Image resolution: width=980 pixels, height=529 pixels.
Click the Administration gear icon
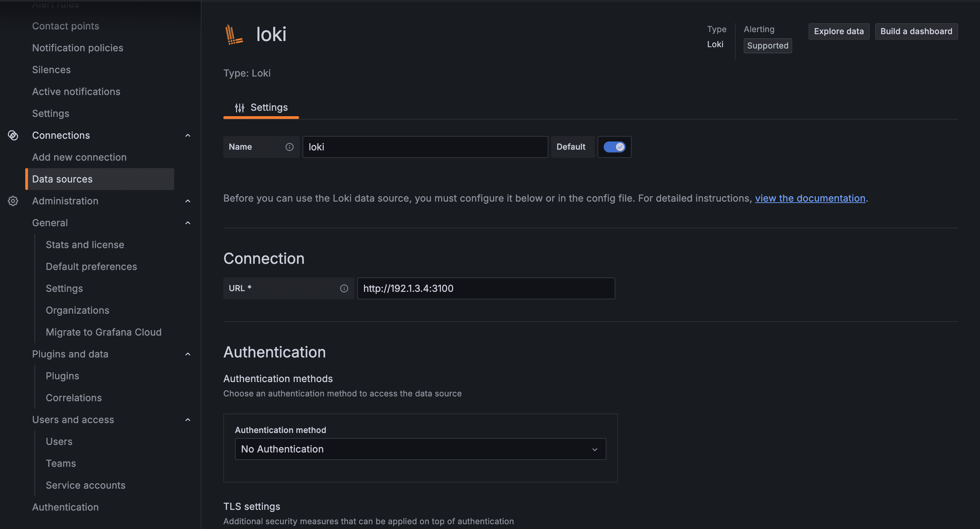pos(13,201)
